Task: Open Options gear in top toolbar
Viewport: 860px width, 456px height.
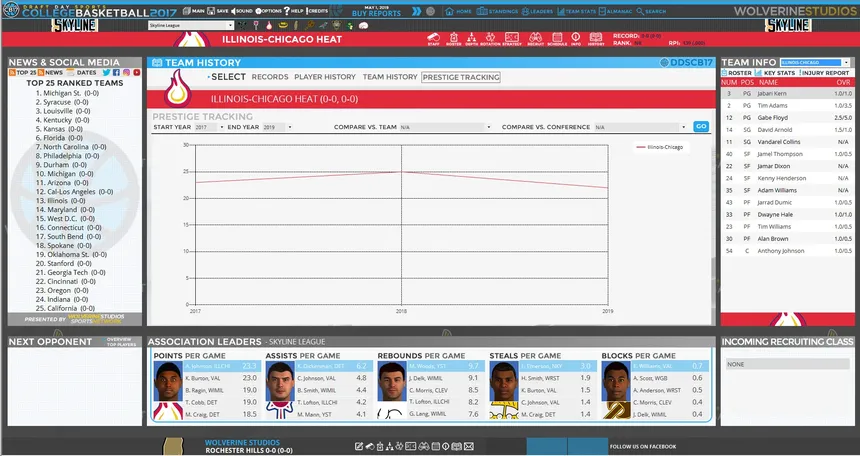Action: click(x=268, y=11)
